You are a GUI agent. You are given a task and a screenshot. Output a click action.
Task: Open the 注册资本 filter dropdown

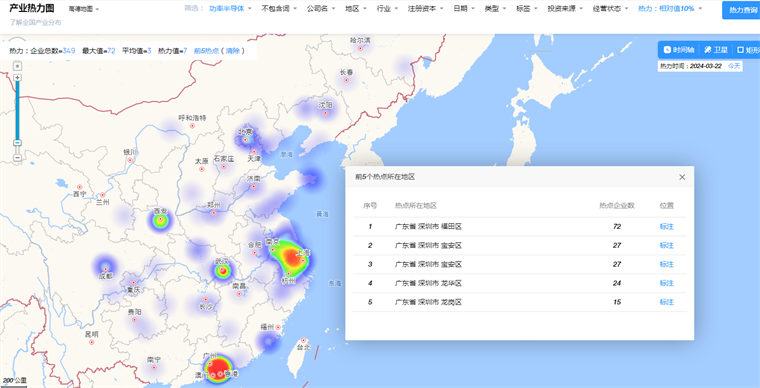click(425, 9)
